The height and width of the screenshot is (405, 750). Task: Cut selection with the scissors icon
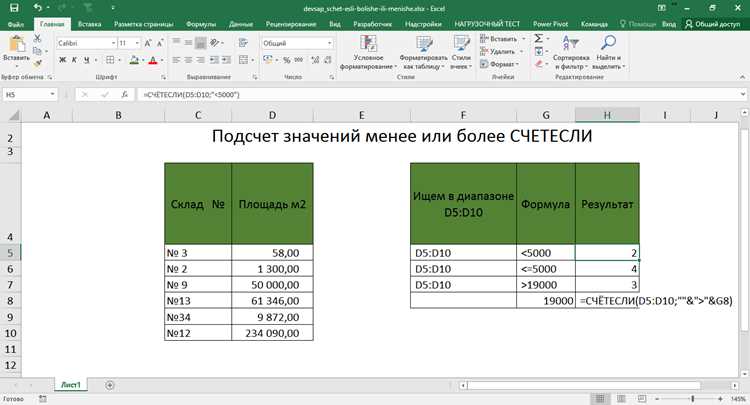(x=37, y=39)
